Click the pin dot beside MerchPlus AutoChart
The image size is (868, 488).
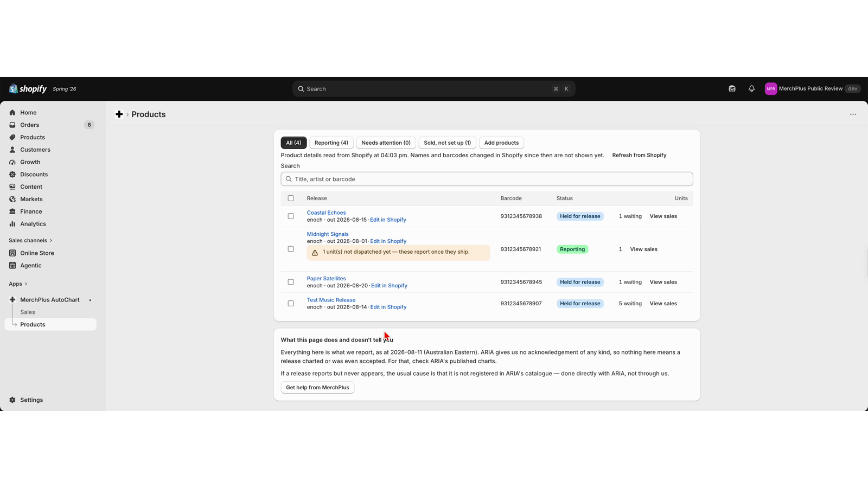click(90, 300)
